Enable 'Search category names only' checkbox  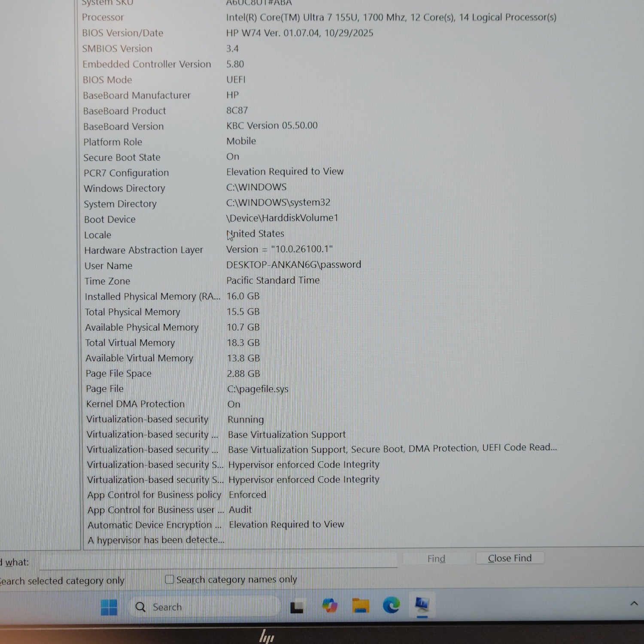tap(170, 580)
